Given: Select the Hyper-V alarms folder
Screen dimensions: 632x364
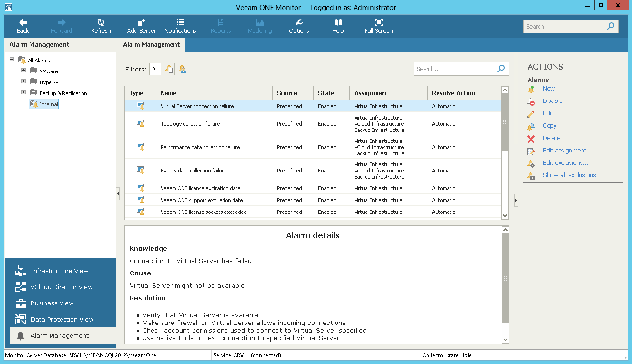Looking at the screenshot, I should click(49, 82).
